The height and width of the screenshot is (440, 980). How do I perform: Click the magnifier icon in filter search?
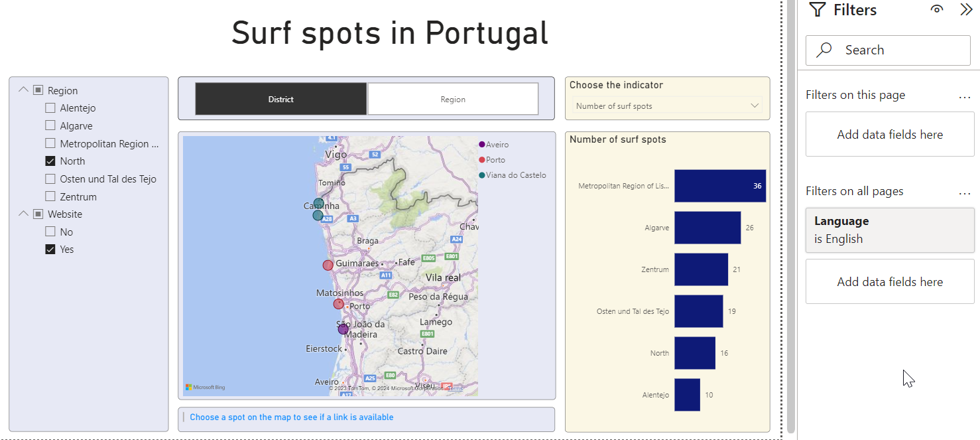tap(824, 50)
